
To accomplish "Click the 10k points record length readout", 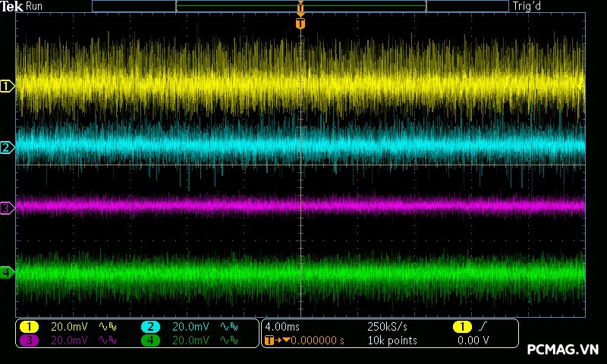I will point(392,340).
